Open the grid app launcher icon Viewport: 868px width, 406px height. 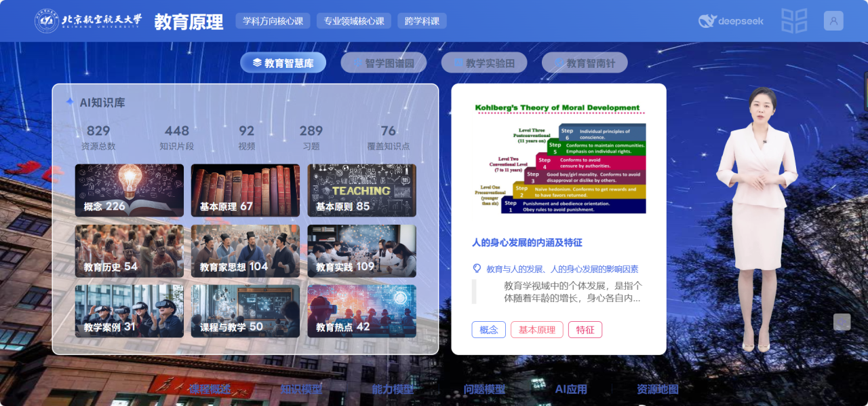point(794,20)
